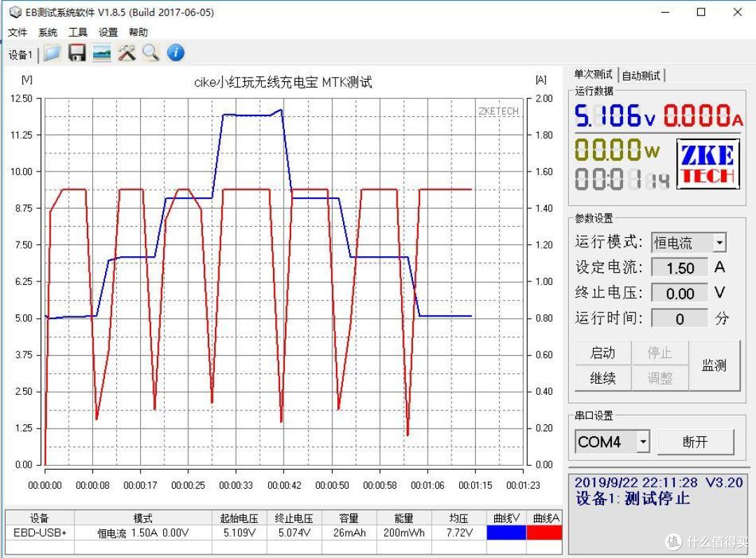
Task: Click the app icon in the title bar
Action: coord(15,12)
